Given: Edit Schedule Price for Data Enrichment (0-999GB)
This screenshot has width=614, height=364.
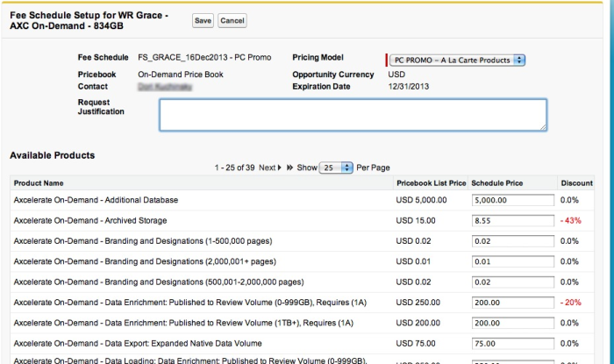Looking at the screenshot, I should [x=513, y=303].
